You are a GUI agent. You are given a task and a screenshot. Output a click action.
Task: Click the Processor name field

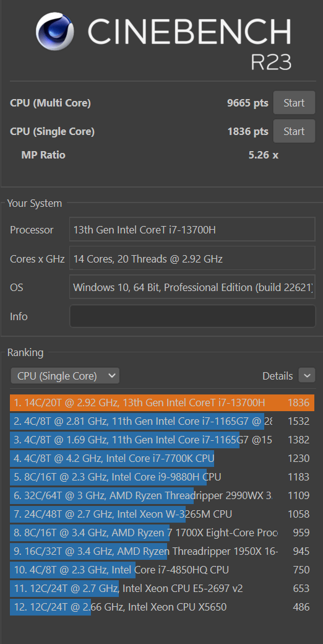click(x=192, y=230)
